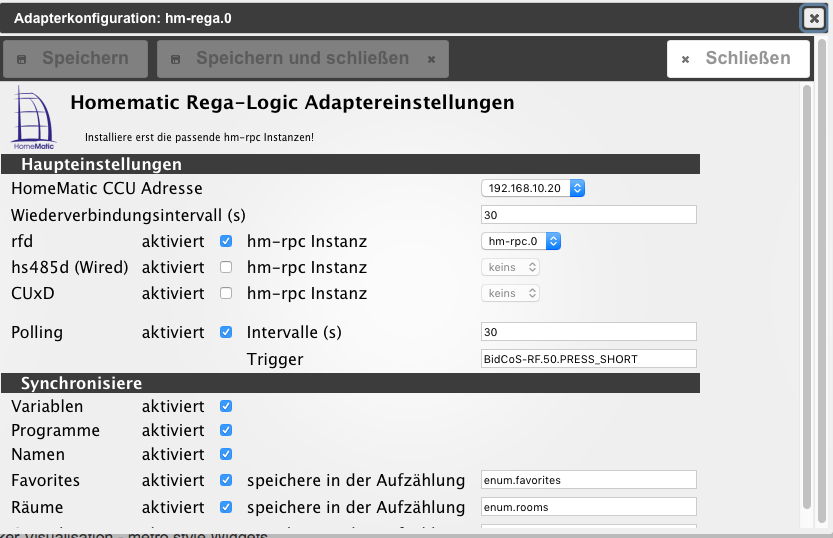Toggle the Räume aktiviert checkbox
Viewport: 833px width, 538px height.
226,507
